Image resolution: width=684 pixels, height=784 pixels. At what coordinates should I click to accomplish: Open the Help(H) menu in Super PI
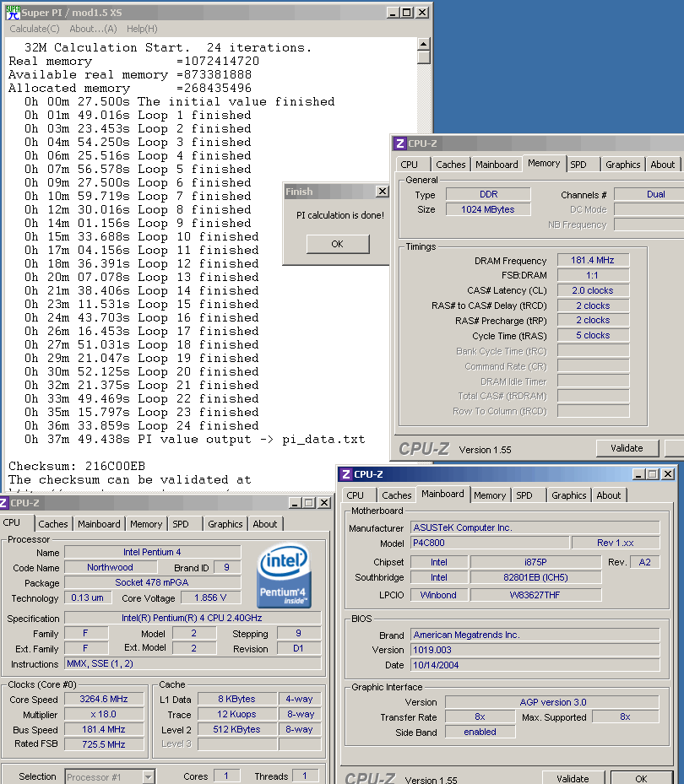coord(142,29)
